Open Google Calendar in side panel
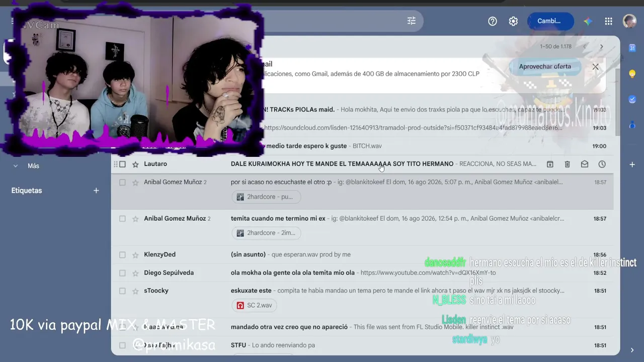Image resolution: width=644 pixels, height=362 pixels. [x=632, y=48]
